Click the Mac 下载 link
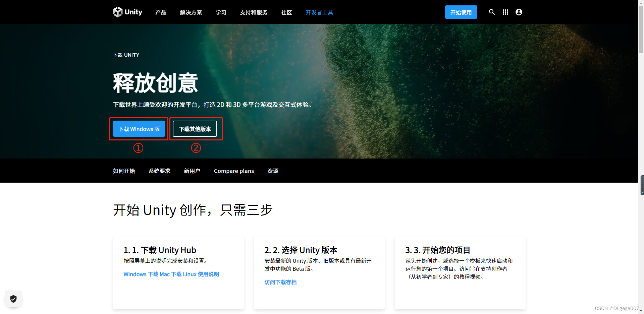 click(x=171, y=274)
